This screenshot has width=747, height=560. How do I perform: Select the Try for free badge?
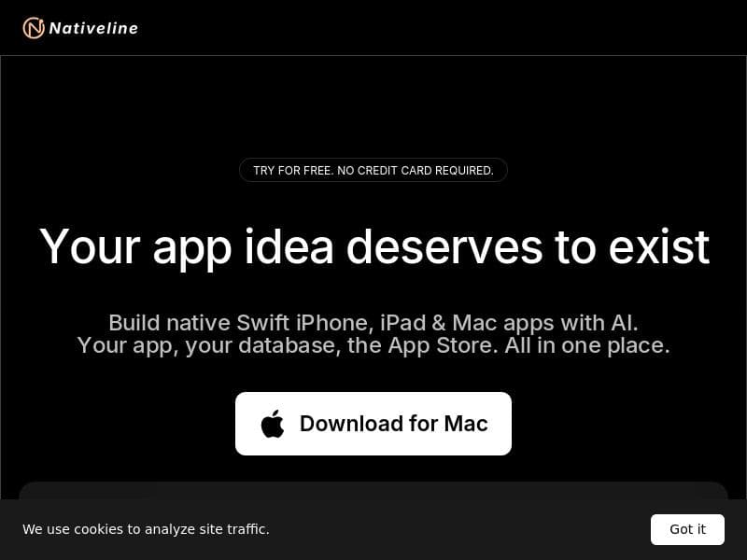coord(373,171)
